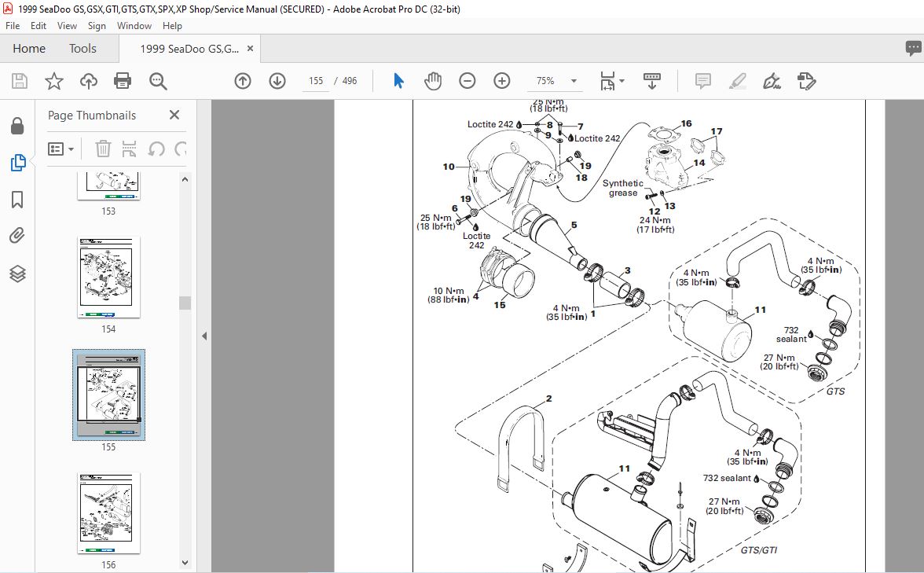View security settings lock icon

point(17,126)
